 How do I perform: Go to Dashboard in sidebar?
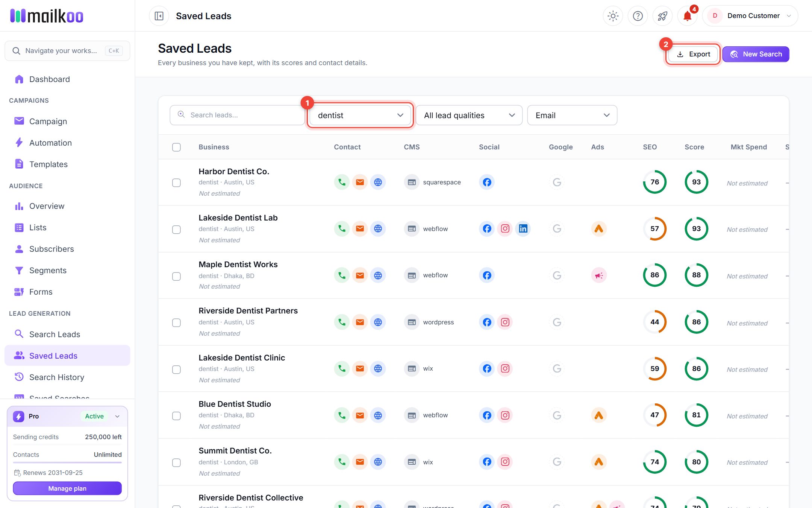(67, 79)
